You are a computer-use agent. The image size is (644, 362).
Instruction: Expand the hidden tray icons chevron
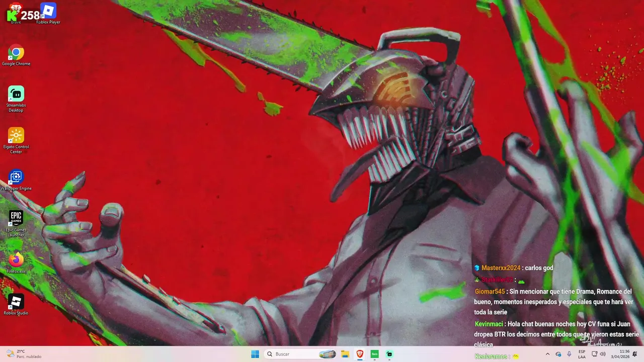click(547, 354)
